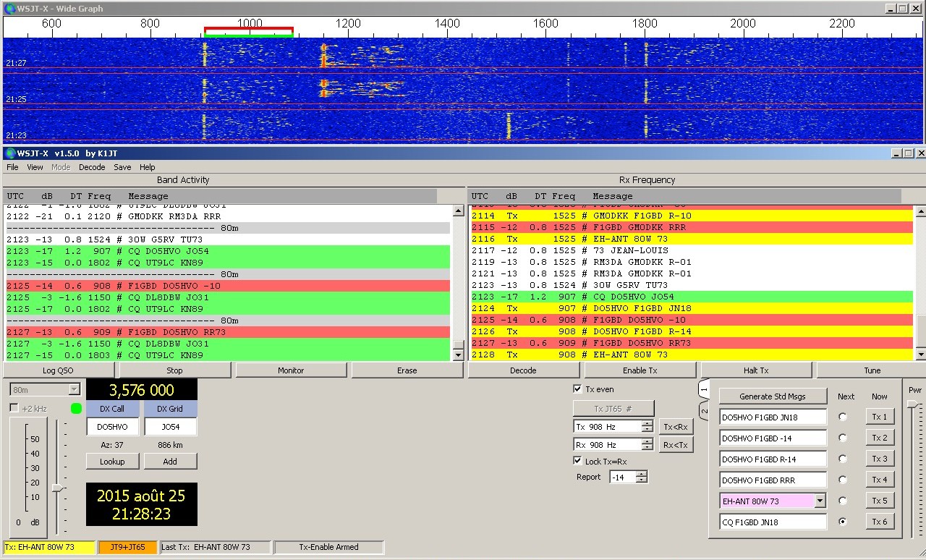Open the Help menu
The image size is (926, 560).
(147, 167)
